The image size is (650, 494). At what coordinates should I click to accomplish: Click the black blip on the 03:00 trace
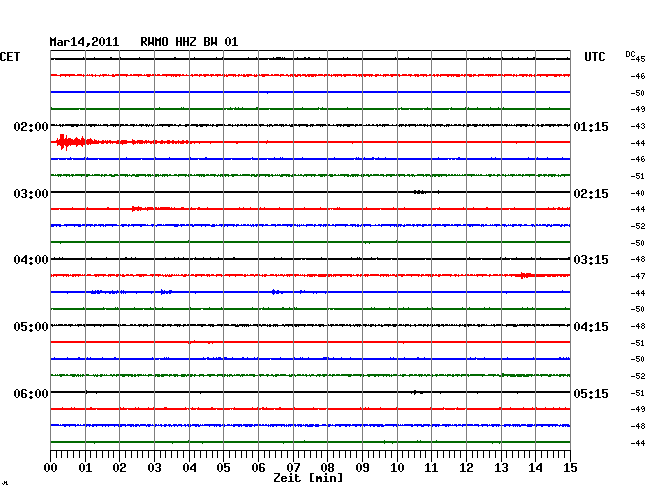(420, 192)
